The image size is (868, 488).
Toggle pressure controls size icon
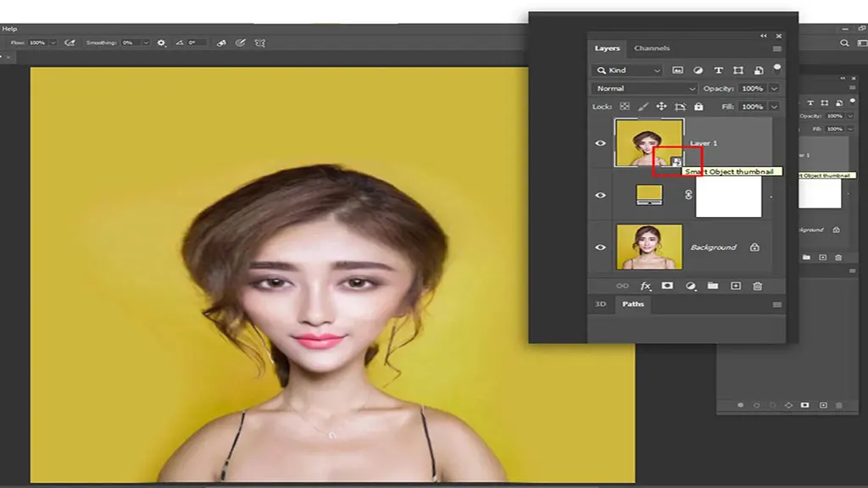[240, 42]
